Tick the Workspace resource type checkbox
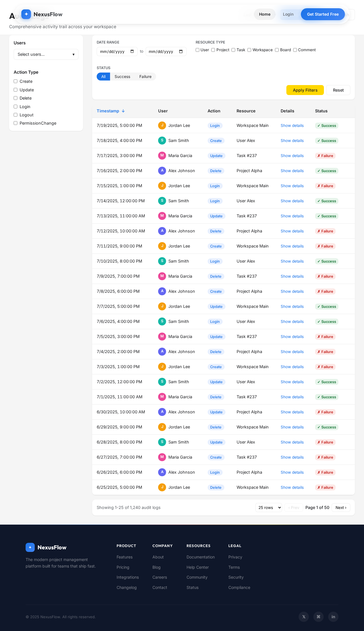Image resolution: width=364 pixels, height=631 pixels. coord(249,50)
